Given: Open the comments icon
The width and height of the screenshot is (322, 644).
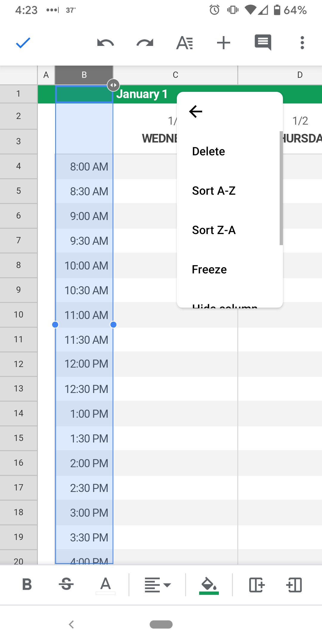Looking at the screenshot, I should click(x=263, y=42).
